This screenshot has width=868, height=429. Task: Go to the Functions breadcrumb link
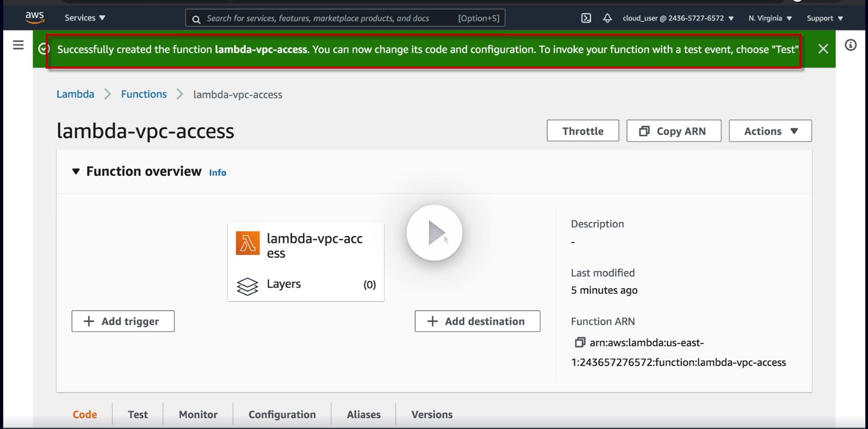point(144,94)
